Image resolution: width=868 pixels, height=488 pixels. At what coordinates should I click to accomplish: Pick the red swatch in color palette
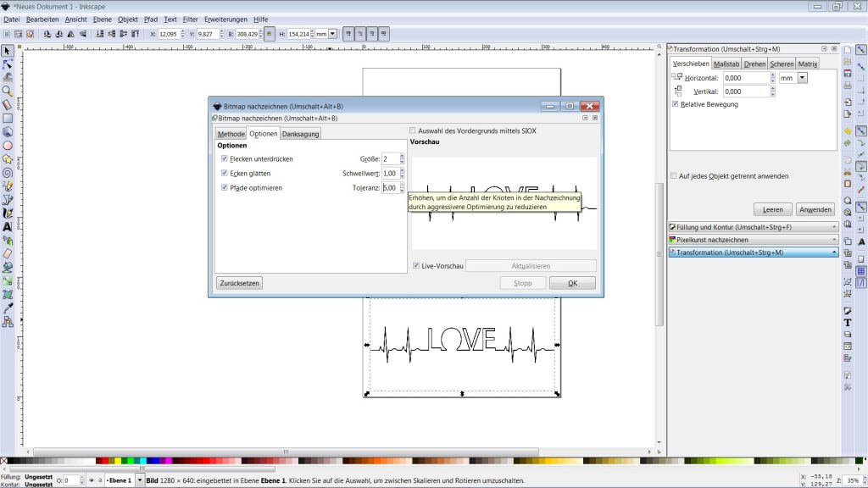point(105,462)
